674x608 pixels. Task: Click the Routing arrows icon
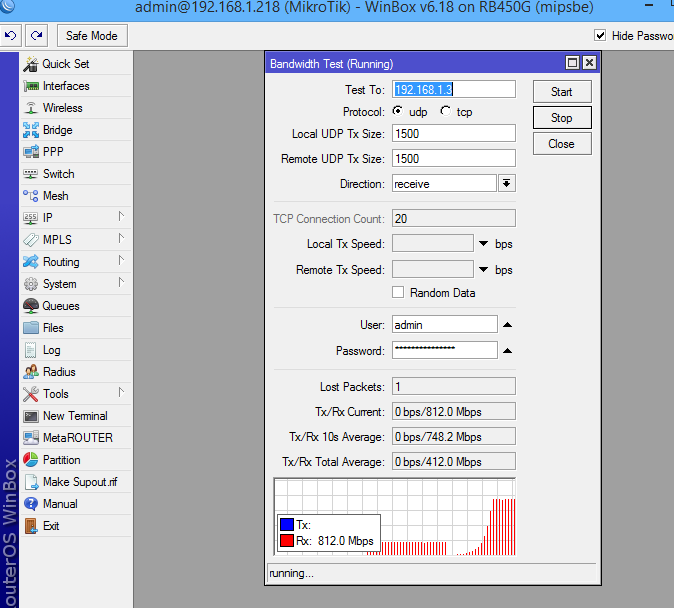[31, 261]
